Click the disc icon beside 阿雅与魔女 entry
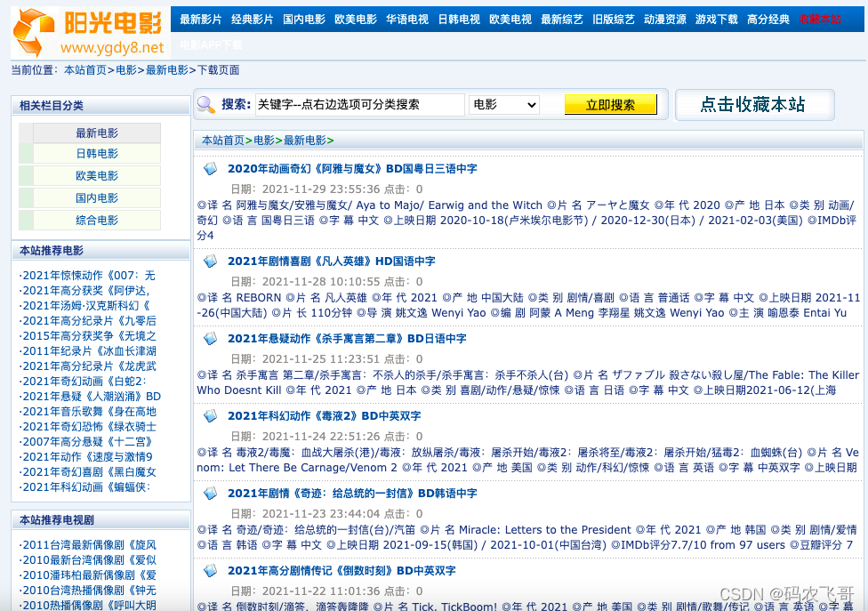Screen dimensions: 868x611 (x=210, y=168)
